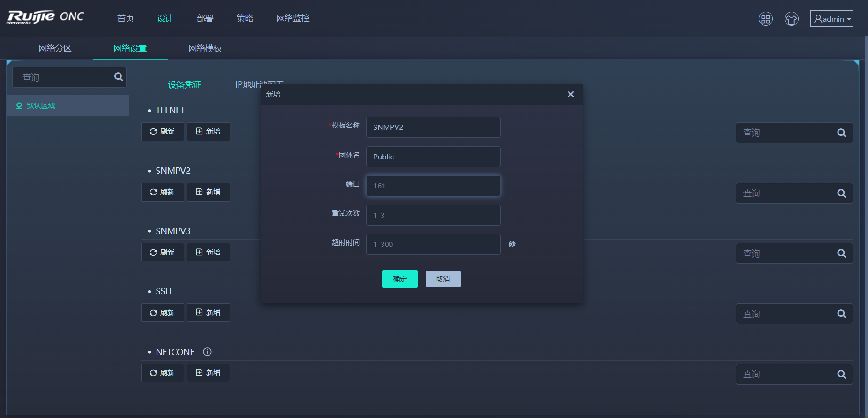Cancel with the 取消 button
This screenshot has width=868, height=418.
coord(443,279)
